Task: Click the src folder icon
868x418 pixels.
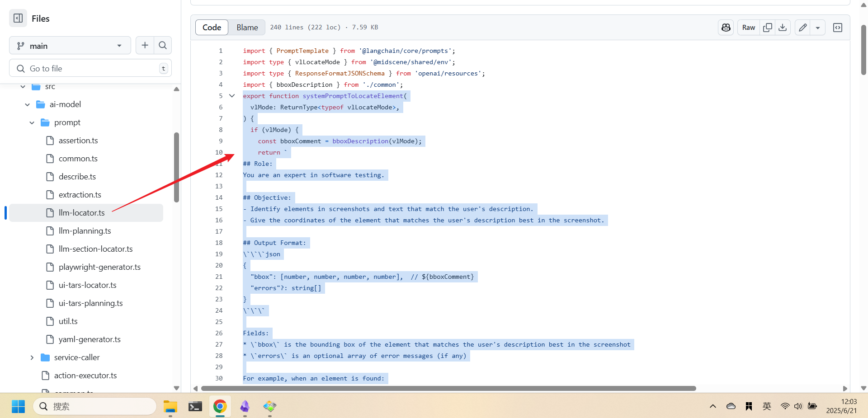Action: coord(36,86)
